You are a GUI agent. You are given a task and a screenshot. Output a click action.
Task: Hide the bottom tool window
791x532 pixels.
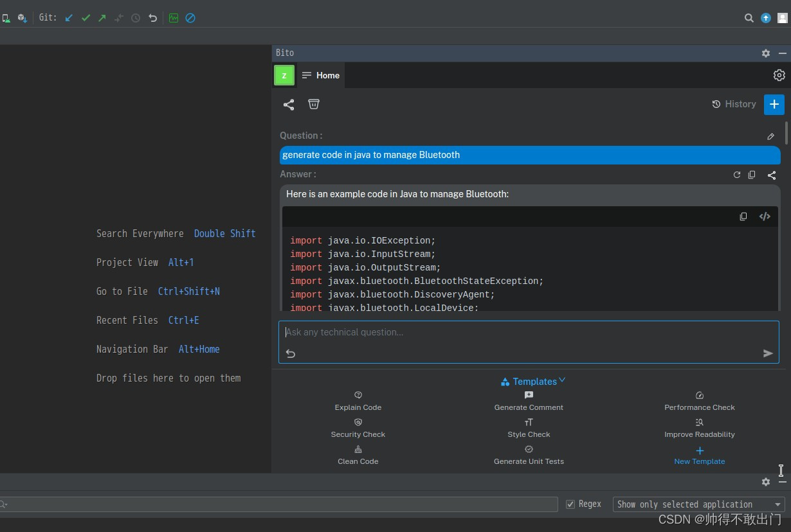[x=783, y=482]
